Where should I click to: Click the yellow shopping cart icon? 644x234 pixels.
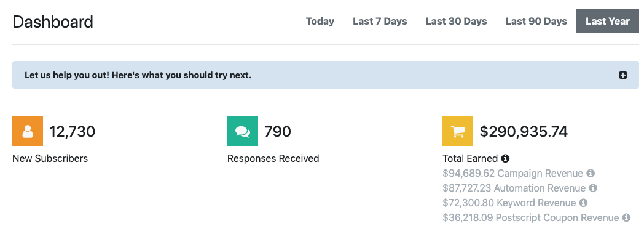458,131
